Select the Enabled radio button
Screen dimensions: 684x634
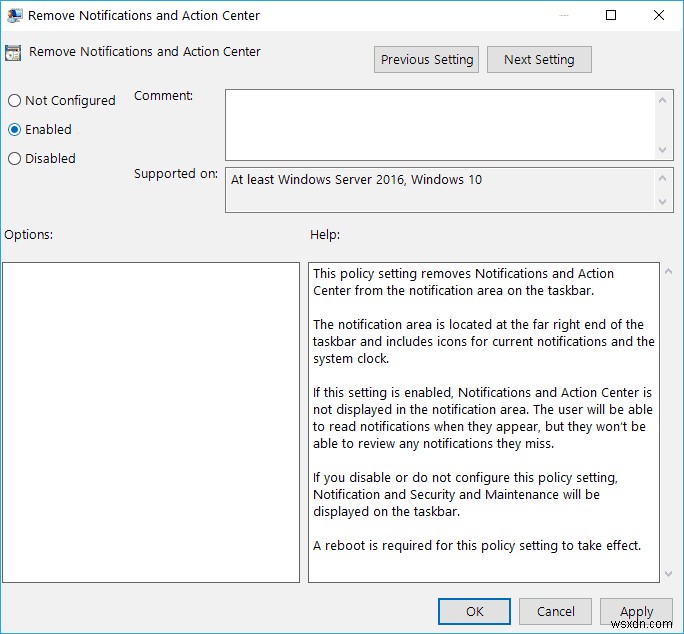pyautogui.click(x=15, y=130)
